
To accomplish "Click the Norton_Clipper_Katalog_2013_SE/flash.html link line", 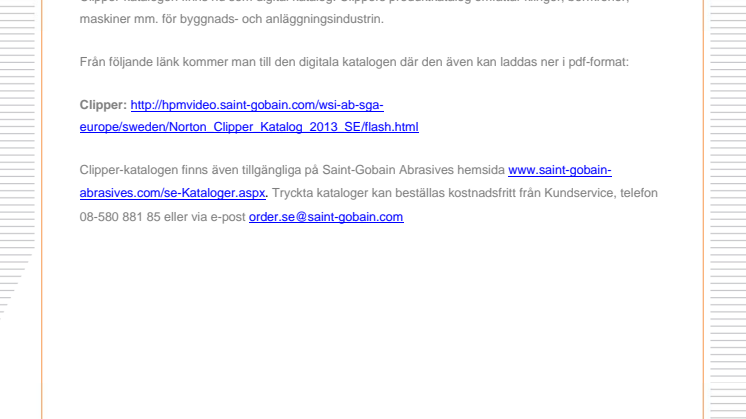I will coord(248,127).
